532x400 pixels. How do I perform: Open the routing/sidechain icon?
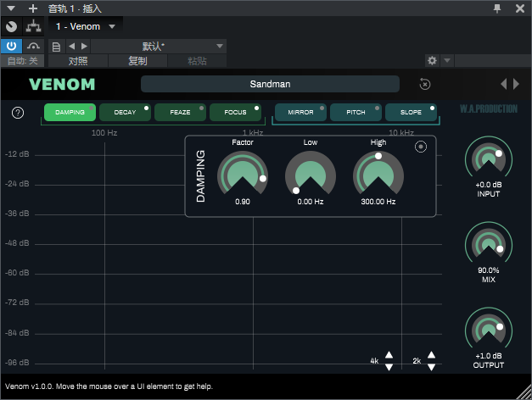(33, 26)
